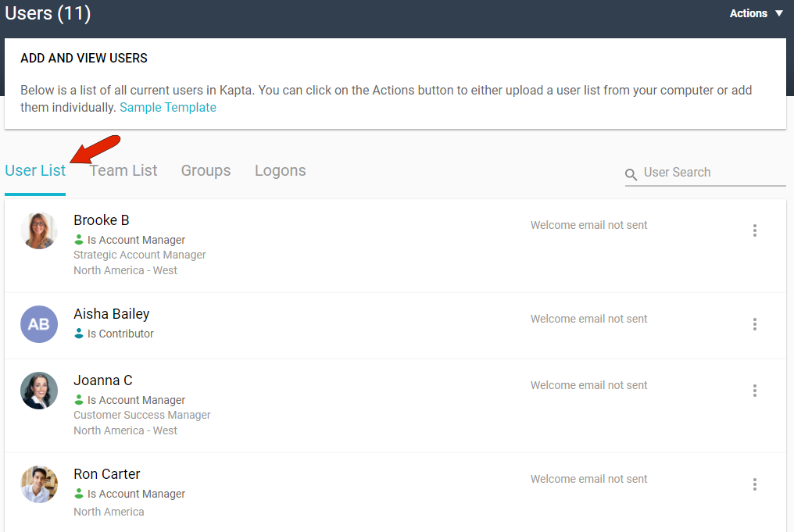Expand the Actions dropdown menu
The height and width of the screenshot is (532, 794).
click(756, 13)
